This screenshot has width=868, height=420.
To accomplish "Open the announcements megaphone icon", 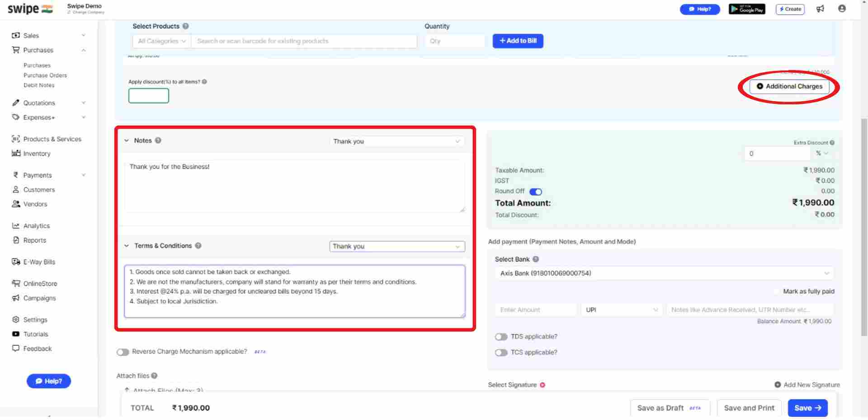I will (820, 9).
